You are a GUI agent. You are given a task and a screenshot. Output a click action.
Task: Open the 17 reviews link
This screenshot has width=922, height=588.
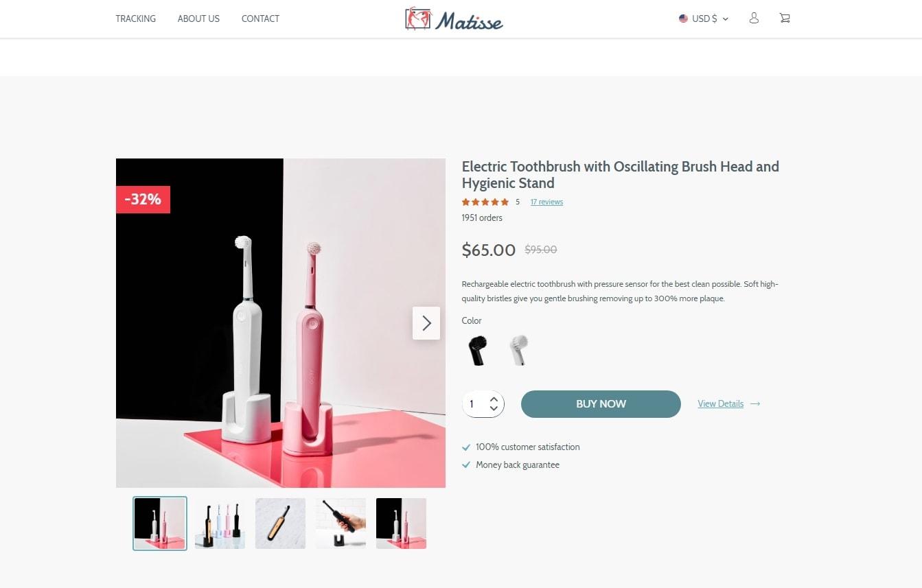(546, 202)
